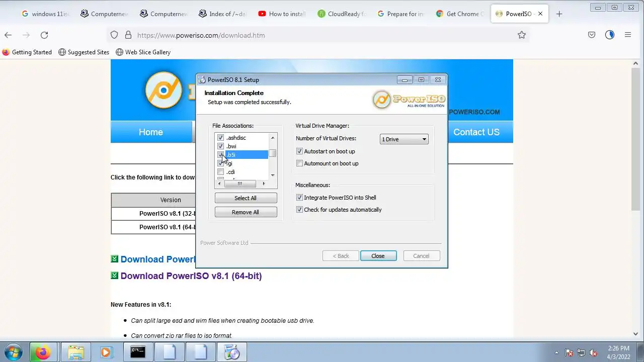Click the file list vertical scroll thumb

tap(273, 153)
